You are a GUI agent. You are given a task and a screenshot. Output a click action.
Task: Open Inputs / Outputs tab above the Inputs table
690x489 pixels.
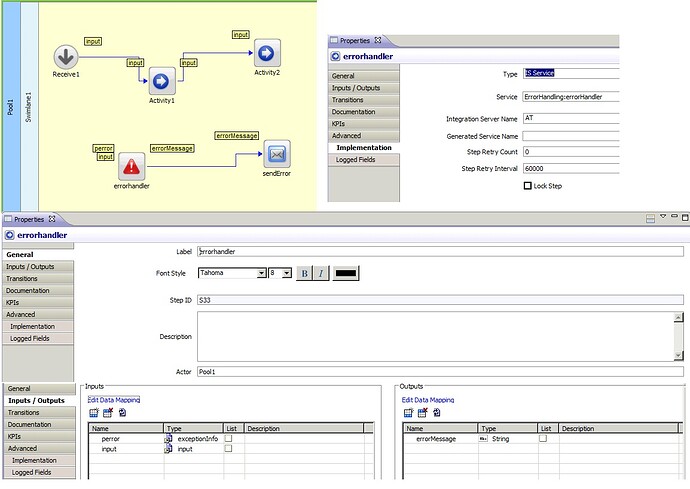[37, 401]
